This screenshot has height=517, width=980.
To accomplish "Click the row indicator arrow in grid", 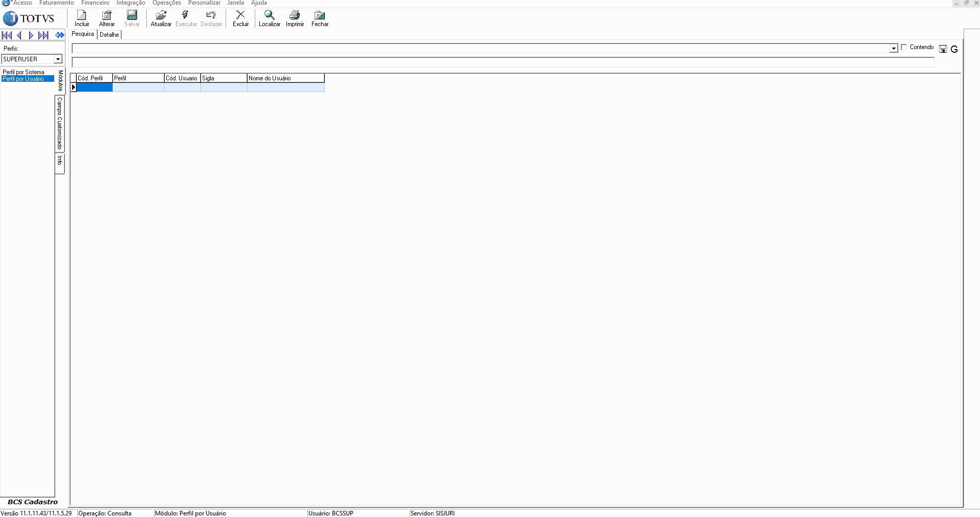I will click(x=74, y=87).
